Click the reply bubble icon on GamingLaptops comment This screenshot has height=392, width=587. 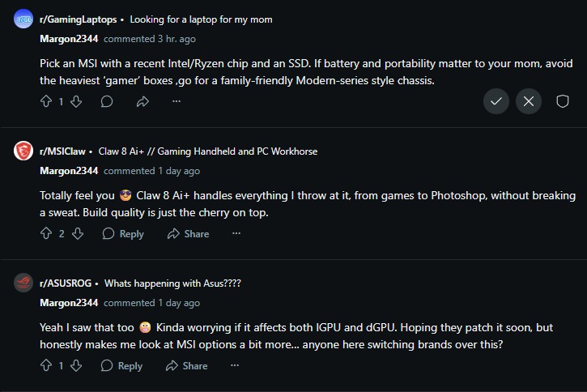[x=107, y=101]
